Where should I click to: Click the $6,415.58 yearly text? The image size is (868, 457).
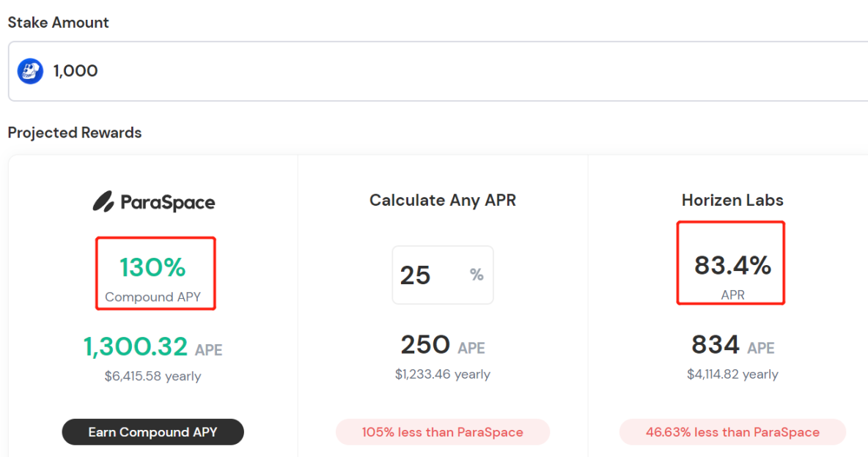(152, 376)
